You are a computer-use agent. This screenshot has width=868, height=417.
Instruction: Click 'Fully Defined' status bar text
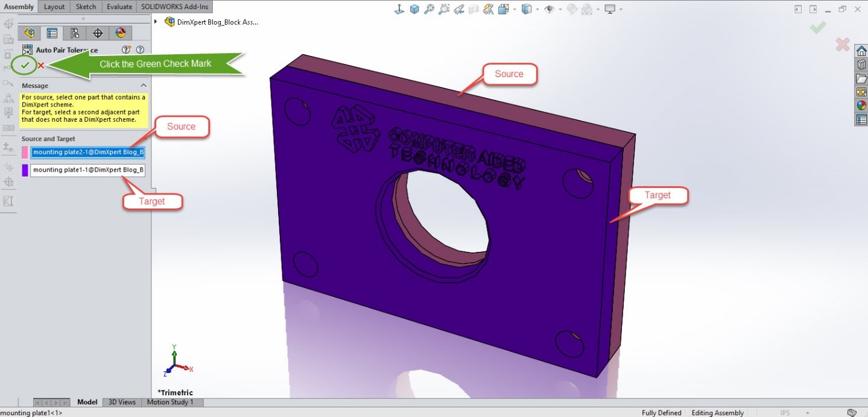661,413
